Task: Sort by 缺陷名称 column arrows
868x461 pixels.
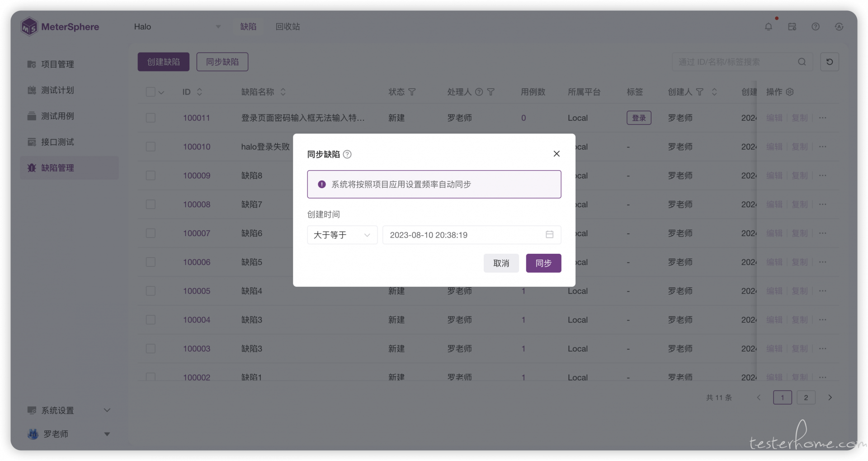Action: point(283,92)
